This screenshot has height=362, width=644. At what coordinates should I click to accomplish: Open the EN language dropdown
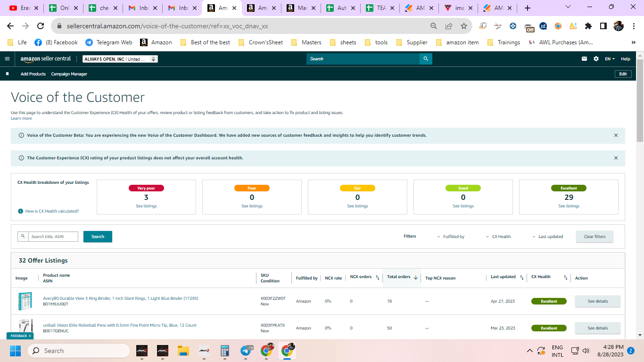[610, 59]
